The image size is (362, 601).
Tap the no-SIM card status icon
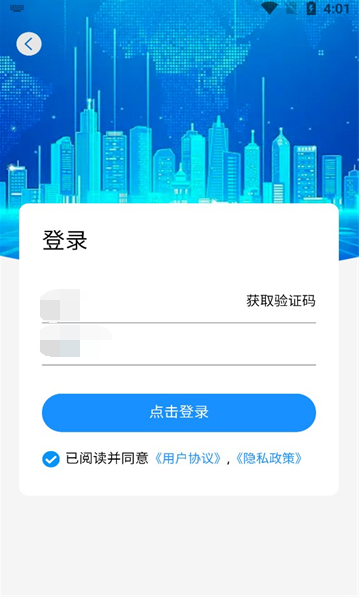point(291,8)
